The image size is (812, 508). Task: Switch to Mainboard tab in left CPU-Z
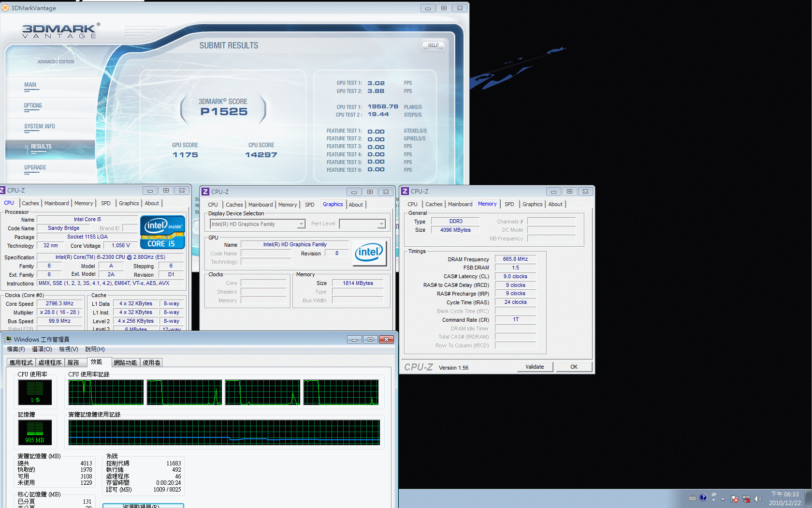(57, 203)
